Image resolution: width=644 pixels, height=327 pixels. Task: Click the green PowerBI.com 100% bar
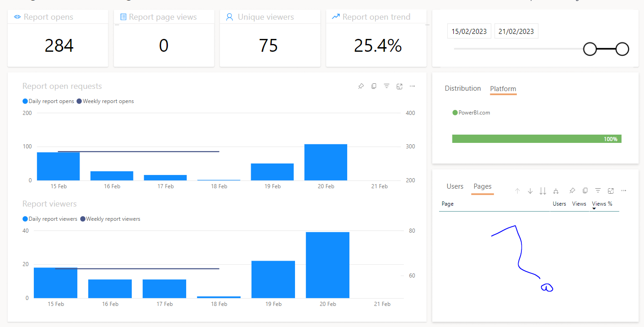point(537,139)
